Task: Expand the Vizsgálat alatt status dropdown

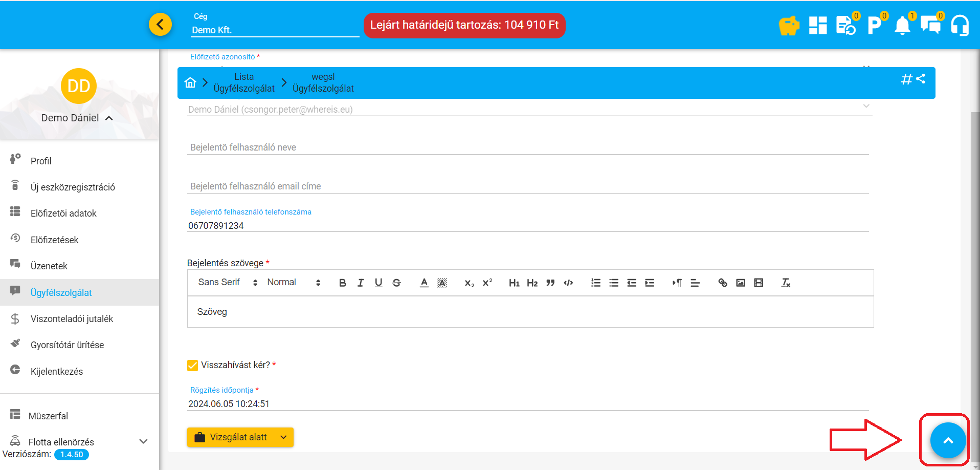Action: tap(284, 437)
